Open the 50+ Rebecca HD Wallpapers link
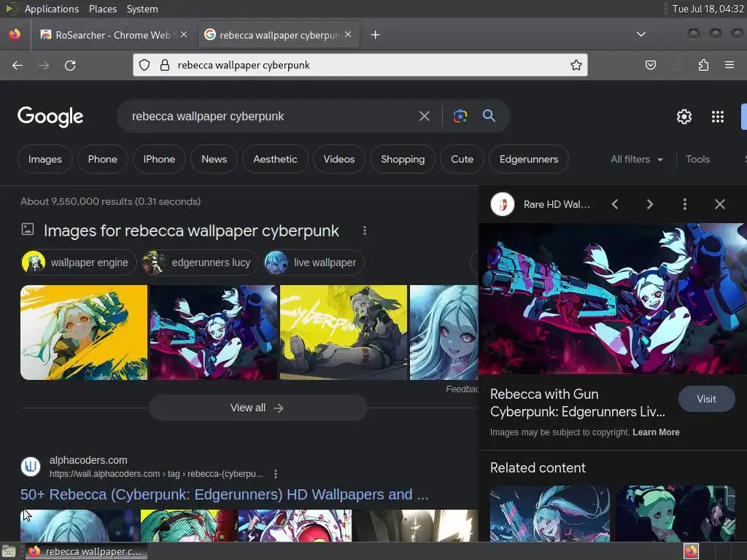Image resolution: width=747 pixels, height=560 pixels. click(x=225, y=495)
